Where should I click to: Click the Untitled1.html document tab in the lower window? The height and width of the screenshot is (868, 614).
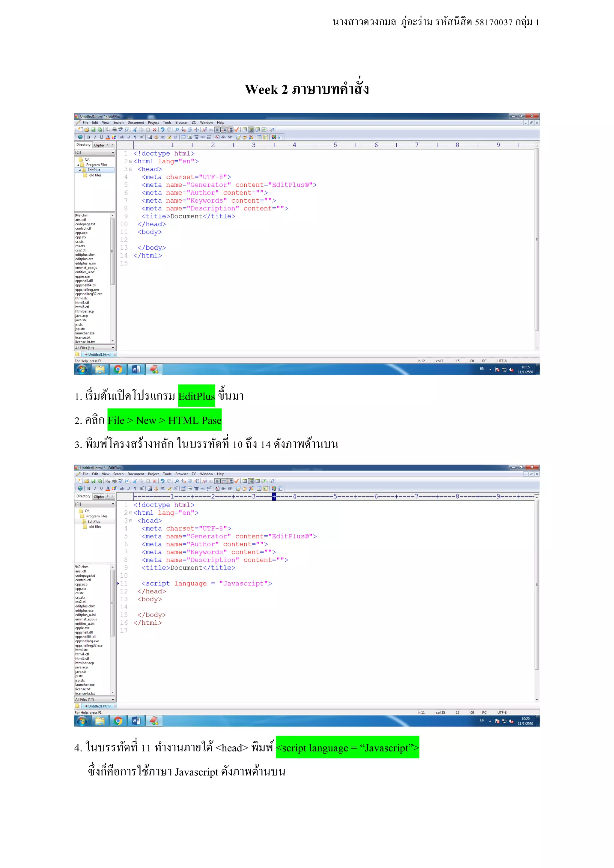(x=99, y=706)
